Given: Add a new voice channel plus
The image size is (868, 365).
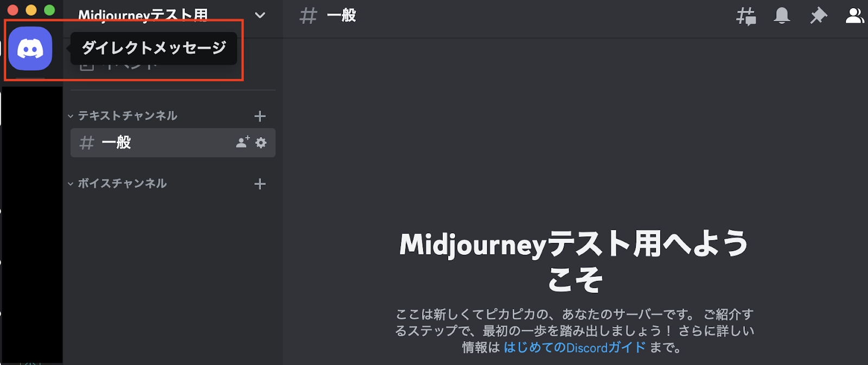Looking at the screenshot, I should pyautogui.click(x=260, y=184).
